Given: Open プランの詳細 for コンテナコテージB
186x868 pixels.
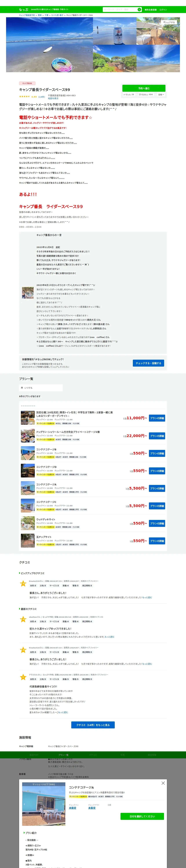Looking at the screenshot, I should (157, 454).
